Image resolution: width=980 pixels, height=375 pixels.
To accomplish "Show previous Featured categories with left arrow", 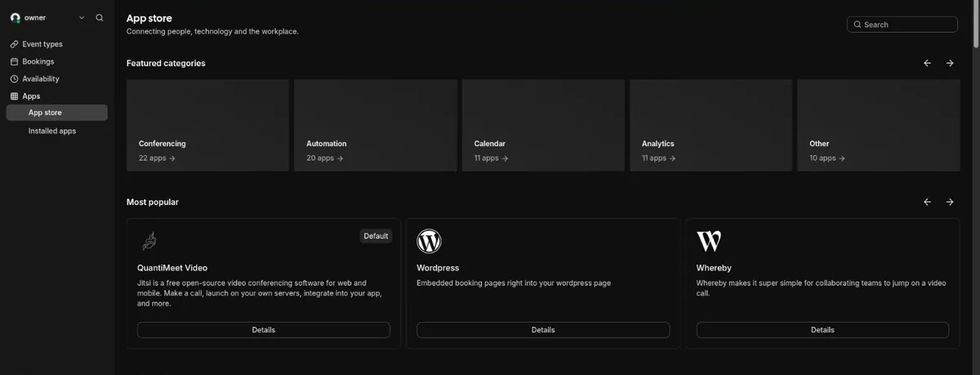I will [x=927, y=63].
